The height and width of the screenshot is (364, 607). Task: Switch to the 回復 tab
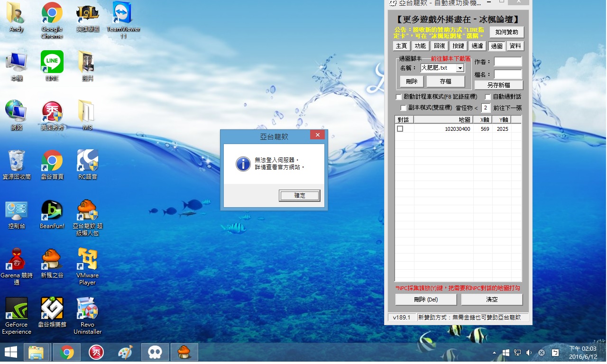(439, 46)
